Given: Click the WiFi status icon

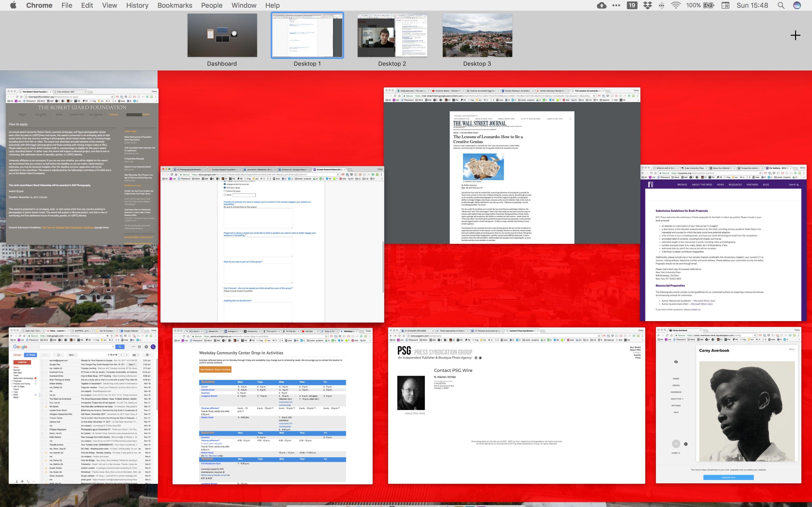Looking at the screenshot, I should [x=676, y=5].
